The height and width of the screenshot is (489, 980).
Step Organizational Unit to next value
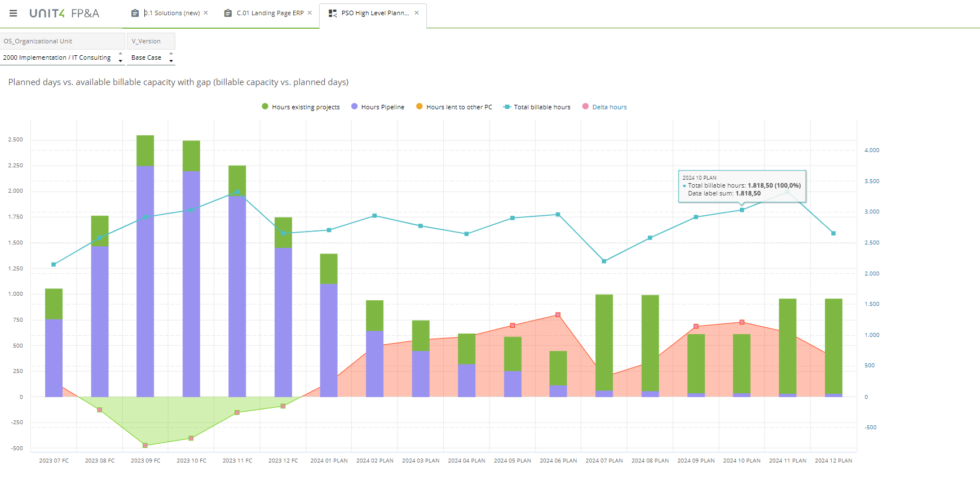tap(121, 61)
